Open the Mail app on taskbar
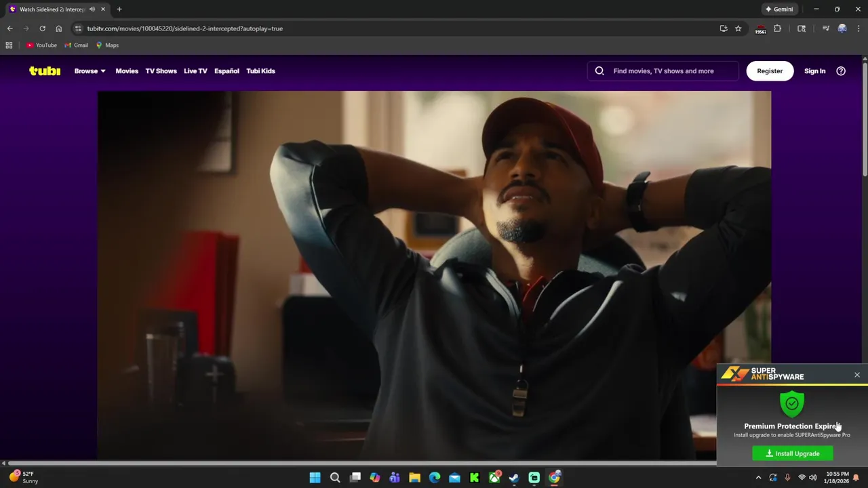868x488 pixels. 454,478
